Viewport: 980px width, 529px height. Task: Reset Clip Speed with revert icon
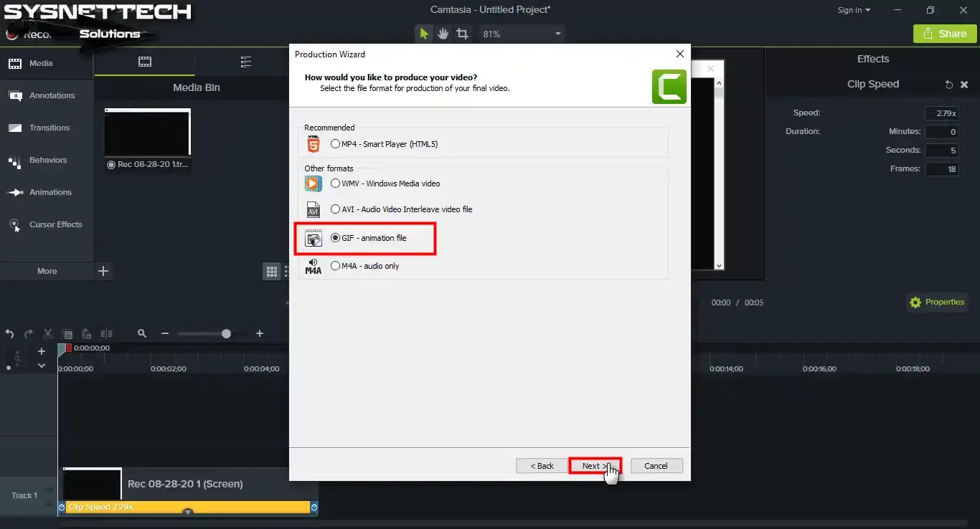[948, 85]
